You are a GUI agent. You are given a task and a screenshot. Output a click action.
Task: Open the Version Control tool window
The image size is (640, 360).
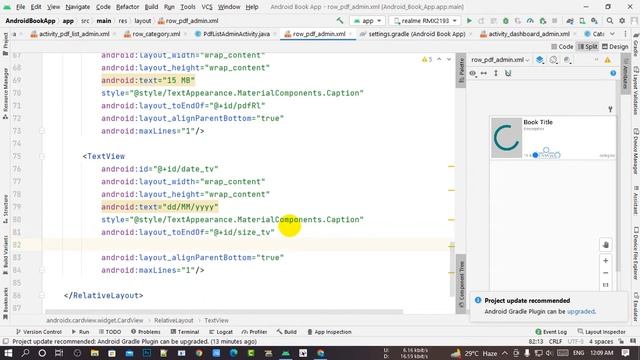click(x=38, y=332)
